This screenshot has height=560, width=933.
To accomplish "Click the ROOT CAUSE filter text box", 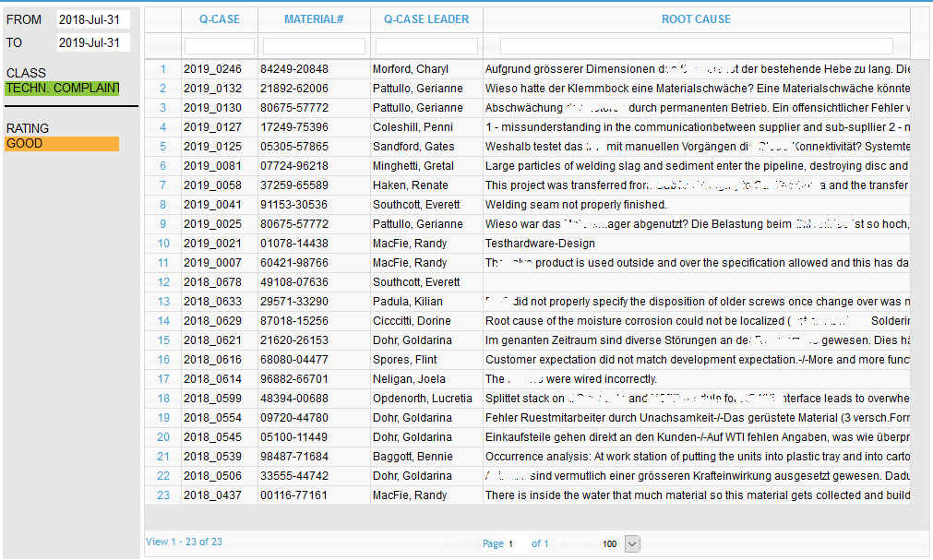I will coord(696,46).
